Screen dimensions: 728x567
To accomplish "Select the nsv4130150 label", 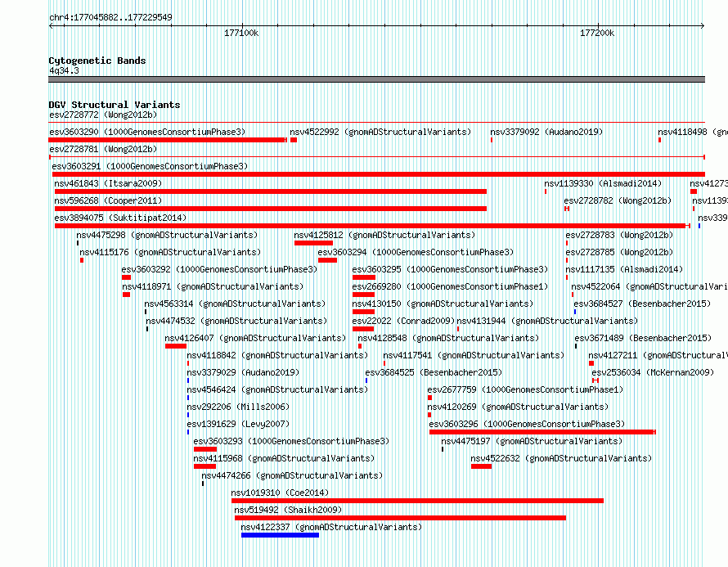I will [x=443, y=304].
